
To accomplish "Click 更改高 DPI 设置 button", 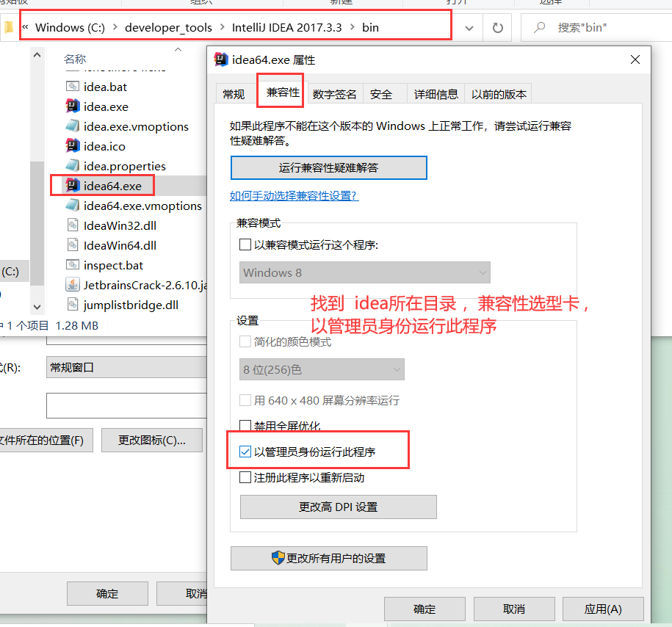I will (x=338, y=507).
